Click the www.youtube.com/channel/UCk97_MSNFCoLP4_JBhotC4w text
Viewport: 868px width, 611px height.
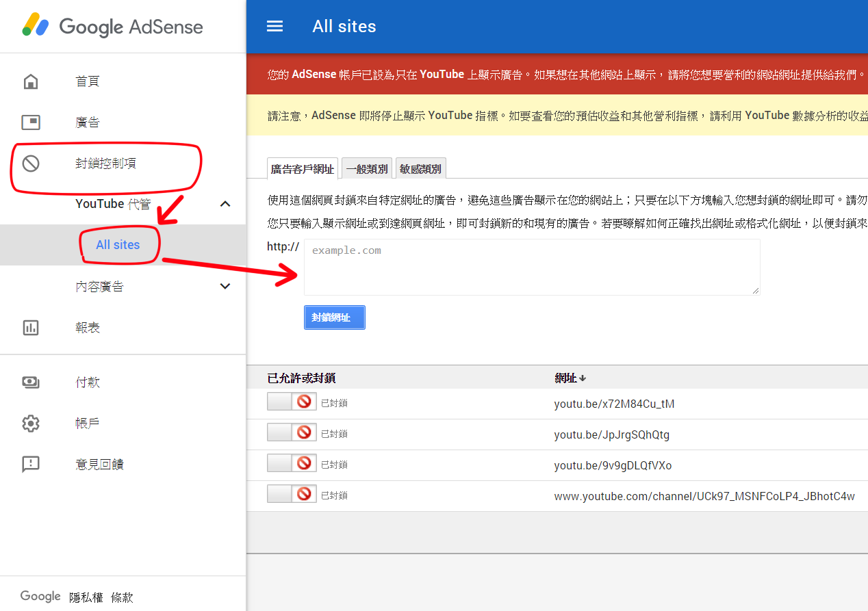pyautogui.click(x=704, y=496)
